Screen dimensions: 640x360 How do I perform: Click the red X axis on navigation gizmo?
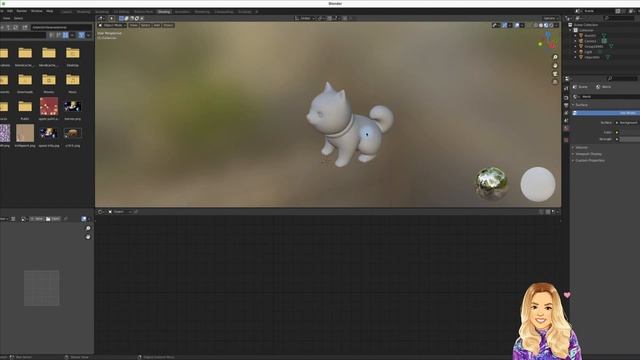[552, 45]
